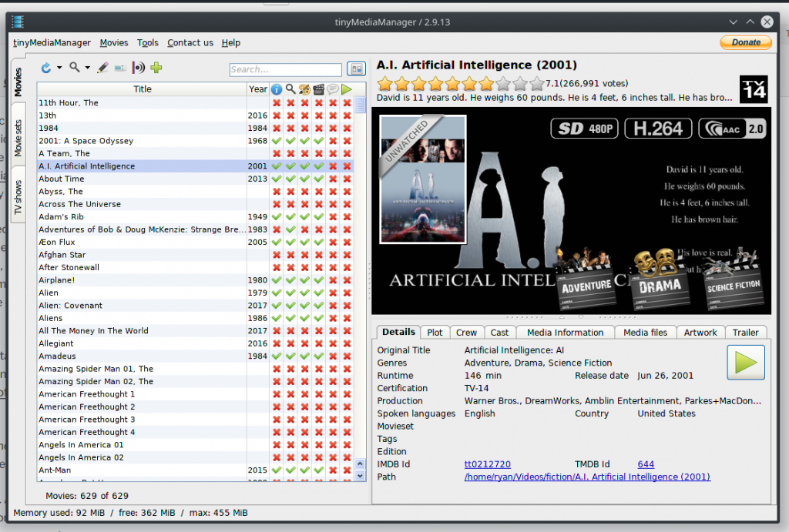This screenshot has width=789, height=532.
Task: Open the Crew tab
Action: [466, 333]
